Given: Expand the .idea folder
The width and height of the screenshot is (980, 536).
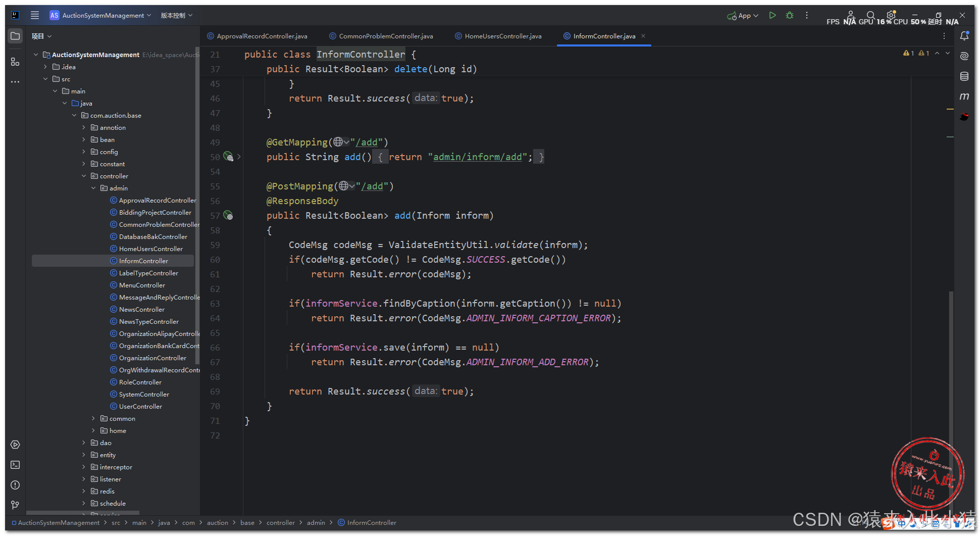Looking at the screenshot, I should (x=45, y=67).
